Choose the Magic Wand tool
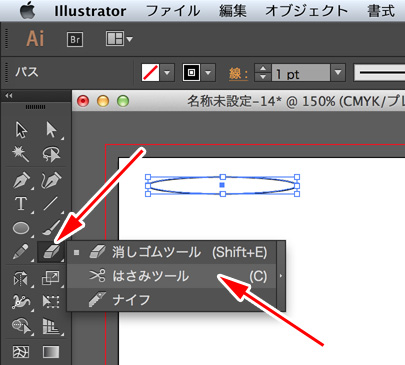Screen dimensions: 405x365 (21, 154)
